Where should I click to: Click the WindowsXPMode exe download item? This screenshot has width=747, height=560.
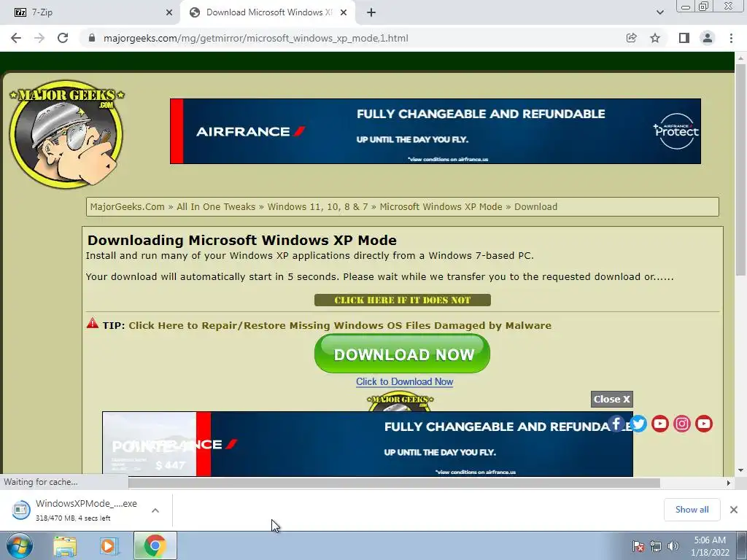pos(75,510)
